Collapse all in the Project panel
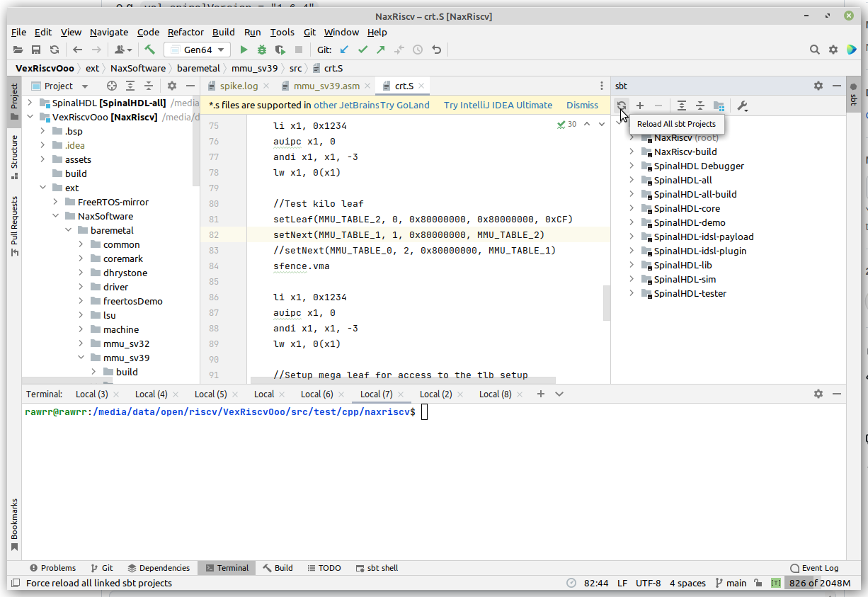The width and height of the screenshot is (868, 597). click(x=149, y=86)
